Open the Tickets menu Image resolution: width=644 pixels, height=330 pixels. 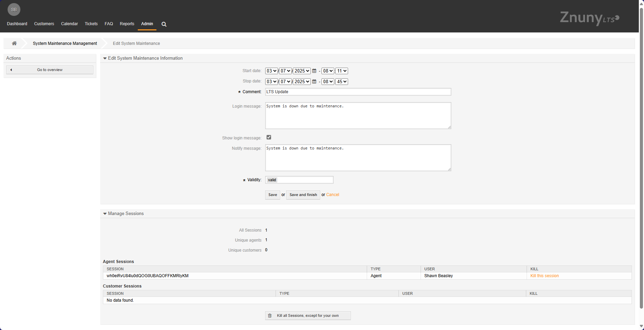tap(91, 24)
